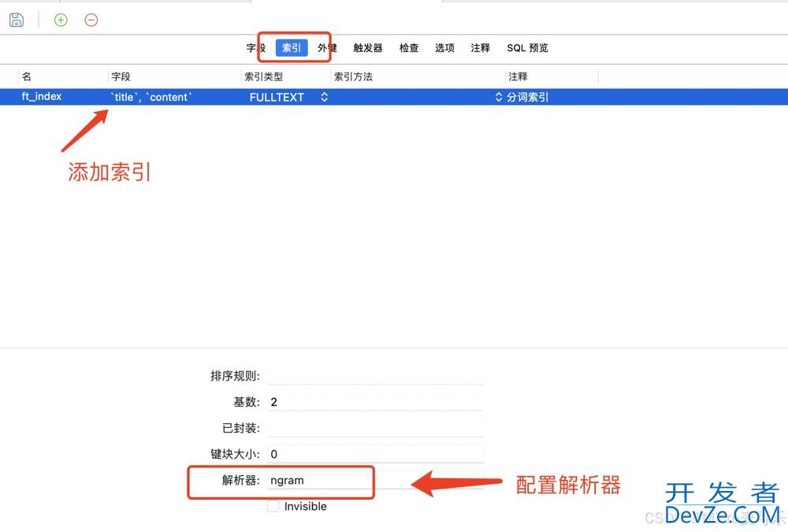Open the 检查 tab
This screenshot has height=532, width=788.
(408, 48)
